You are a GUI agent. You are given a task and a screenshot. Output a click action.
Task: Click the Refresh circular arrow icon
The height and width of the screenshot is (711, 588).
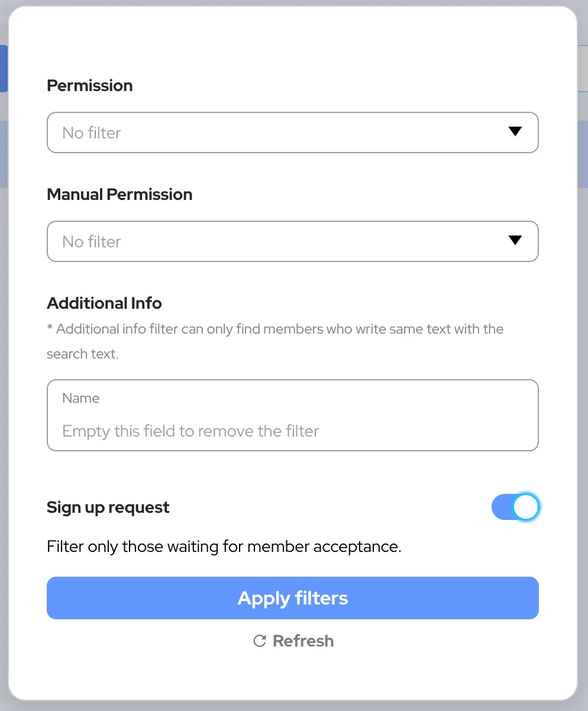tap(259, 641)
